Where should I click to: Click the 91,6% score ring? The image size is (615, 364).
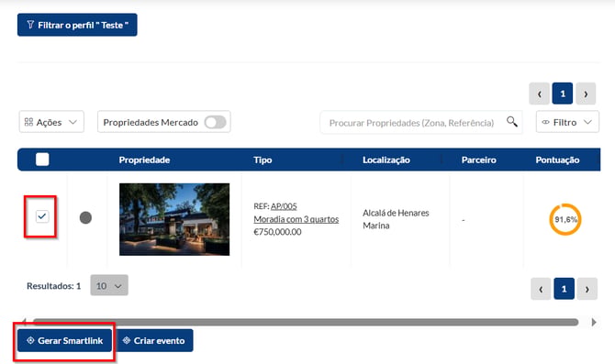[565, 219]
